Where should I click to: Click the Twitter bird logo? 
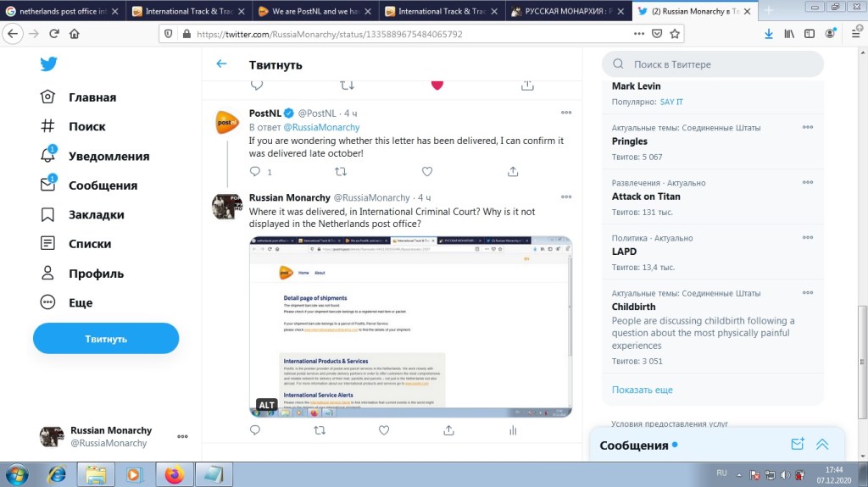tap(48, 64)
